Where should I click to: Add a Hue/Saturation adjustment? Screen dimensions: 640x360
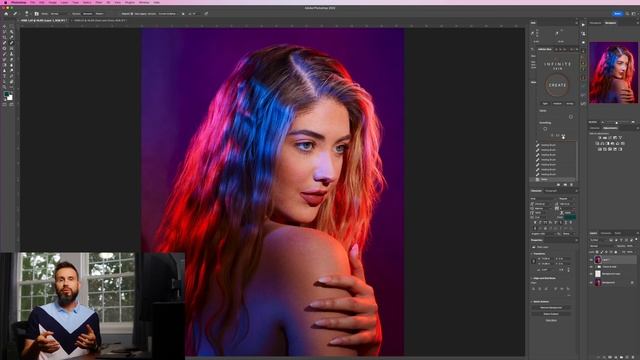pos(597,143)
